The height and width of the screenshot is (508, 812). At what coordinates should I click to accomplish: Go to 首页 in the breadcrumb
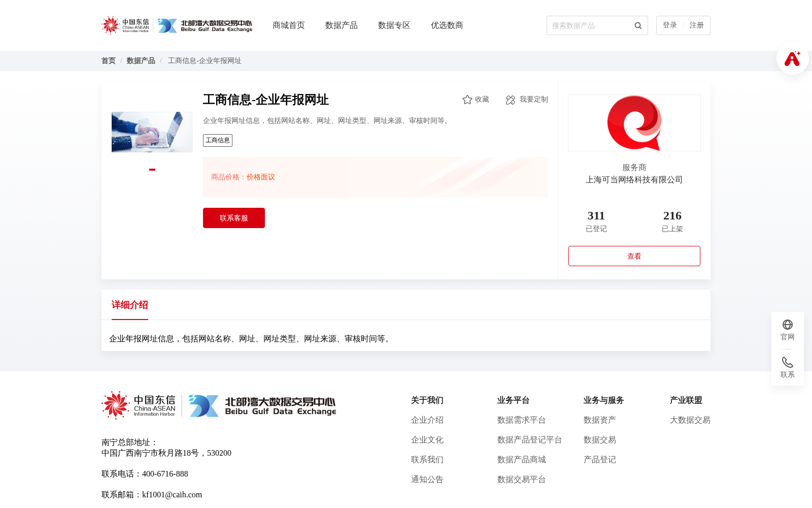[109, 61]
